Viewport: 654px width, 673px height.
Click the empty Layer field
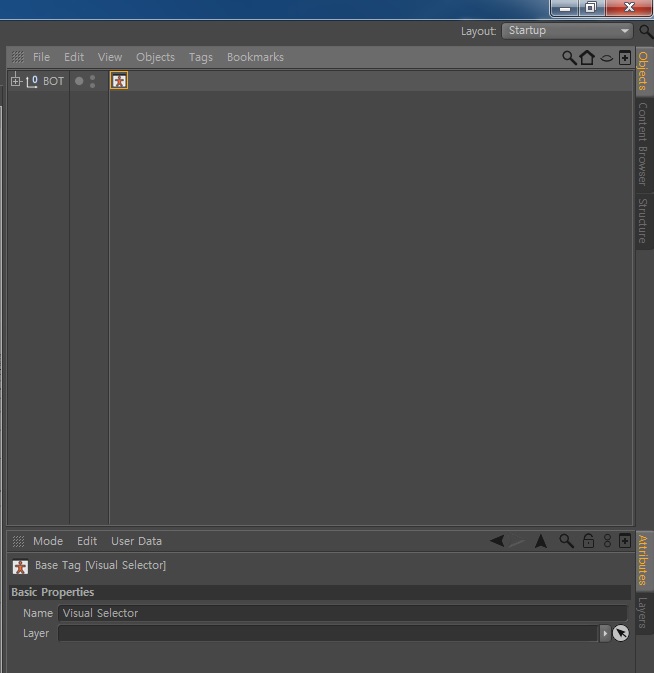tap(328, 633)
